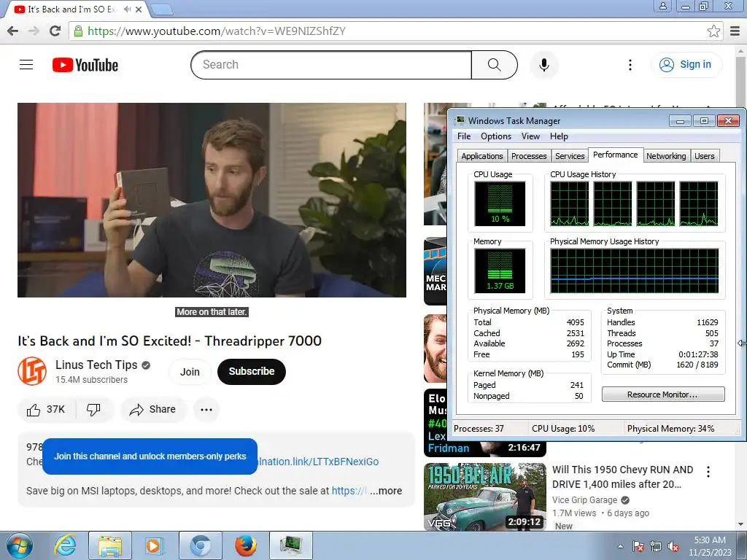Click Linus Tech Tips channel name
747x560 pixels.
coord(96,365)
